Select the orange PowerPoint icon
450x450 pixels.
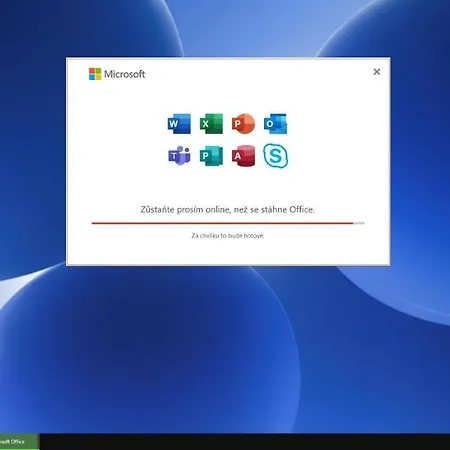click(x=243, y=124)
